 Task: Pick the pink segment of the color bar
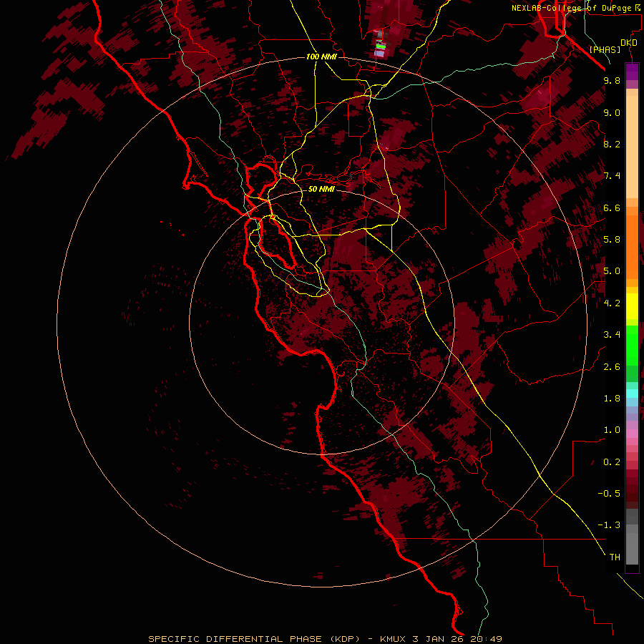pyautogui.click(x=632, y=434)
